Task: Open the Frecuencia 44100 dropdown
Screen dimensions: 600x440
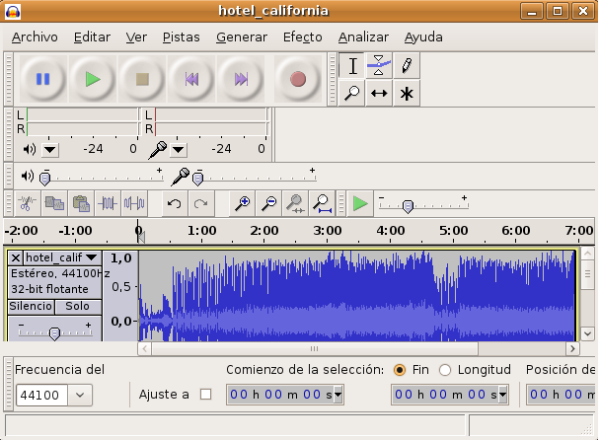Action: (x=80, y=395)
